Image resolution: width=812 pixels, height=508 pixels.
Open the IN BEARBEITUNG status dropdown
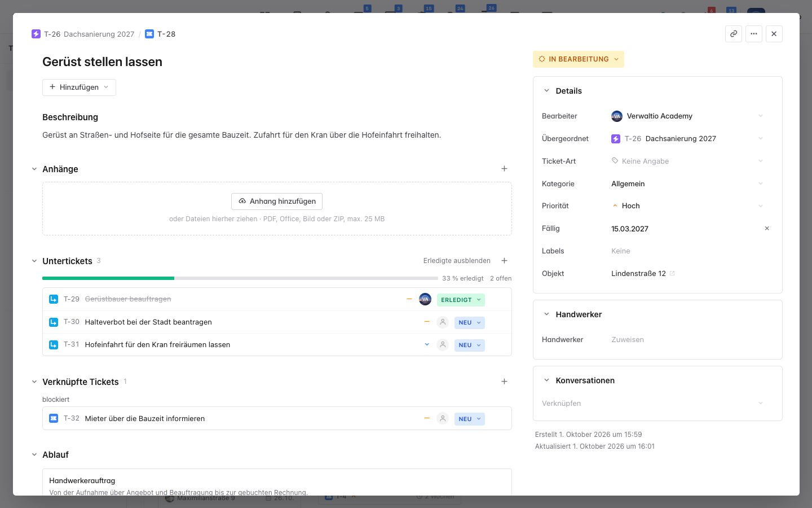pyautogui.click(x=579, y=59)
